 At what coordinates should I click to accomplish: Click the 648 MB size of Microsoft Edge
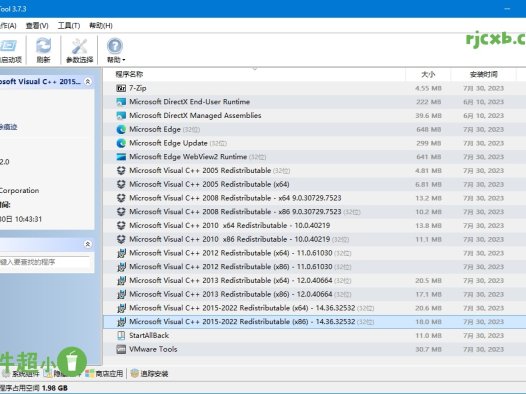coord(429,129)
